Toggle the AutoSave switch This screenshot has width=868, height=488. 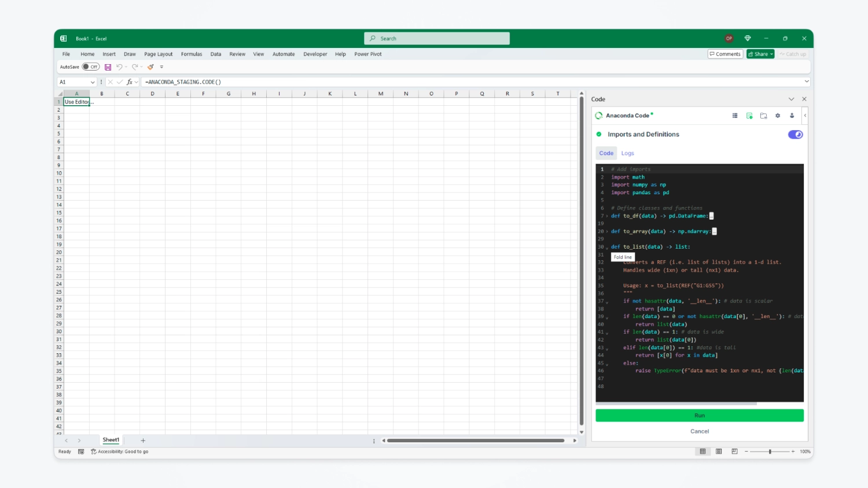pos(90,67)
